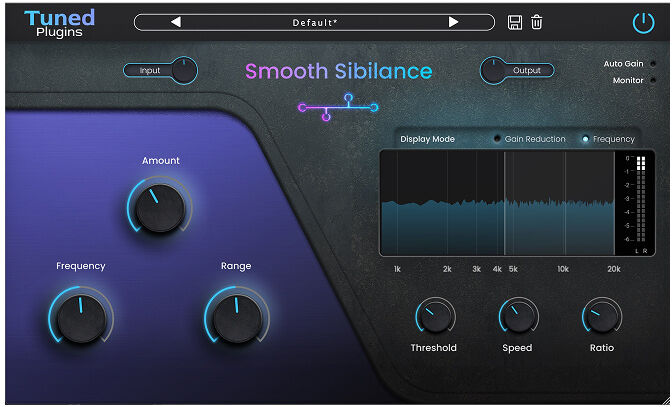
Task: Delete preset with the trash icon
Action: tap(537, 22)
